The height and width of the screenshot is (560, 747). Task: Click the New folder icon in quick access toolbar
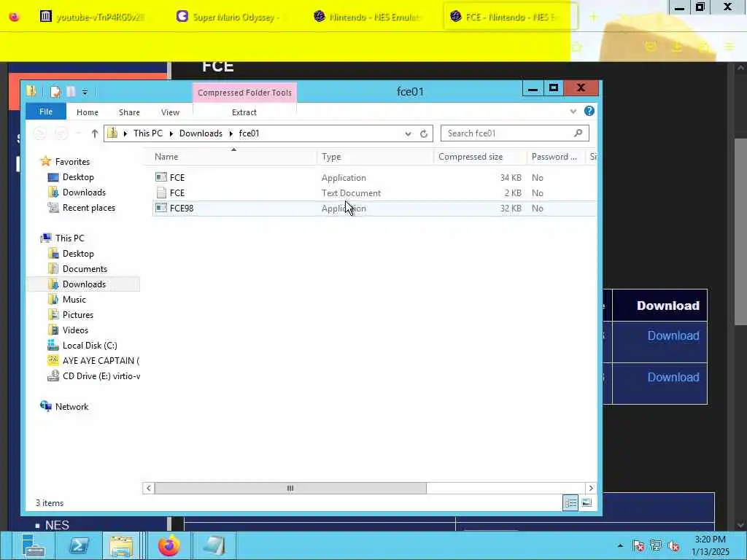[71, 92]
